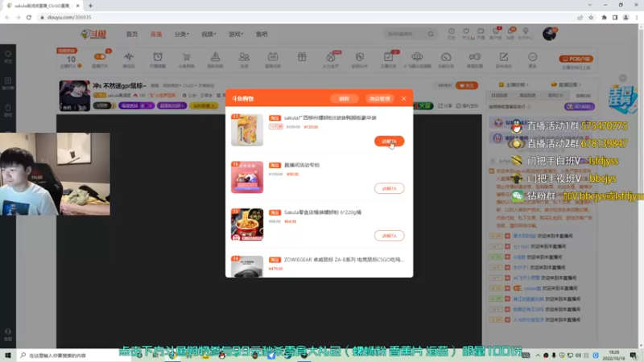This screenshot has width=644, height=362.
Task: Open the gift box tool in the toolbar
Action: pos(302,57)
